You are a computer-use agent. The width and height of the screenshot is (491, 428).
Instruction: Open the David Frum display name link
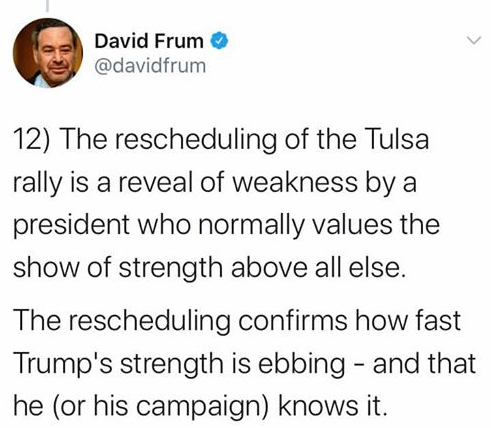point(149,41)
